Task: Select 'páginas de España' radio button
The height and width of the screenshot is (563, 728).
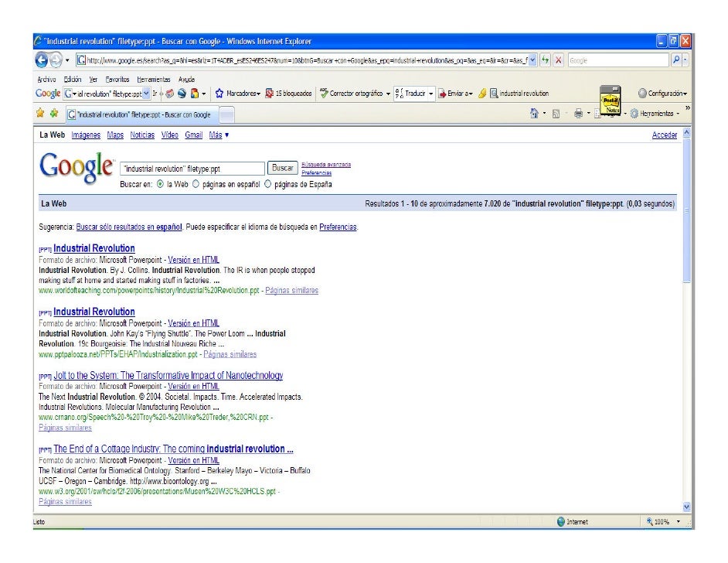Action: pos(267,184)
